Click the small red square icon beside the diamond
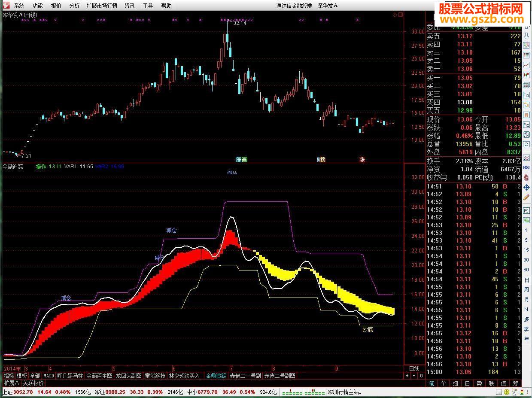The width and height of the screenshot is (532, 398). pyautogui.click(x=401, y=15)
